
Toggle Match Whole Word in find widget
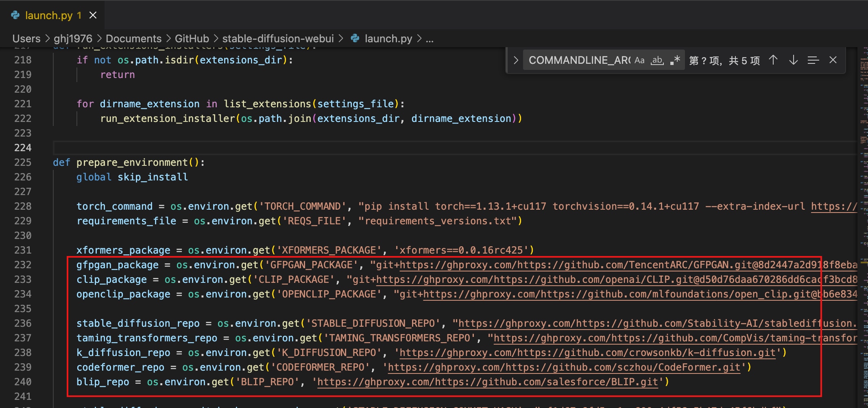[657, 60]
